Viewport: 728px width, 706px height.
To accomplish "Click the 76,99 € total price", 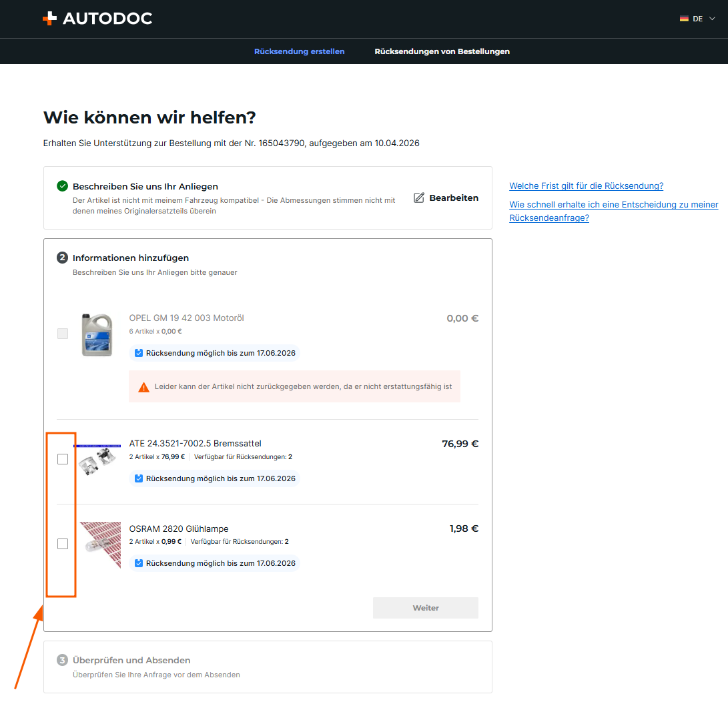I will [460, 444].
